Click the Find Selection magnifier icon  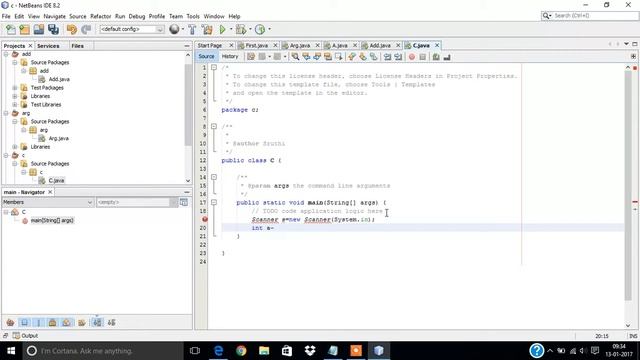coord(295,57)
